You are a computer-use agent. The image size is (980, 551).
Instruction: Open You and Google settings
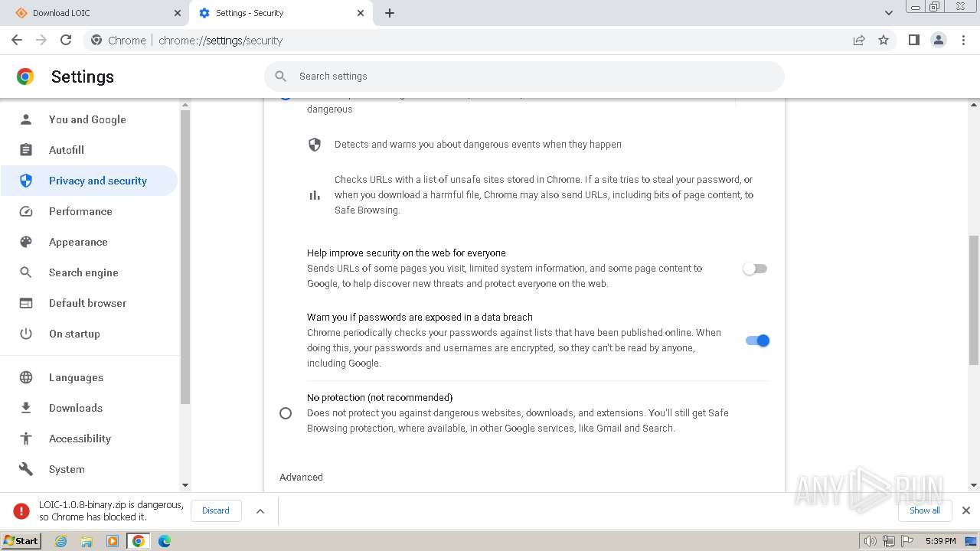tap(89, 119)
